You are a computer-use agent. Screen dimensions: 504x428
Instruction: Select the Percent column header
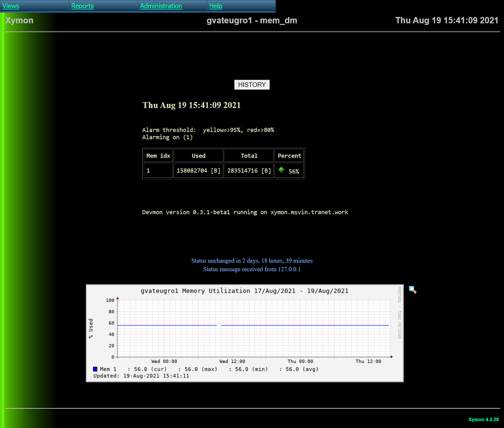(289, 156)
